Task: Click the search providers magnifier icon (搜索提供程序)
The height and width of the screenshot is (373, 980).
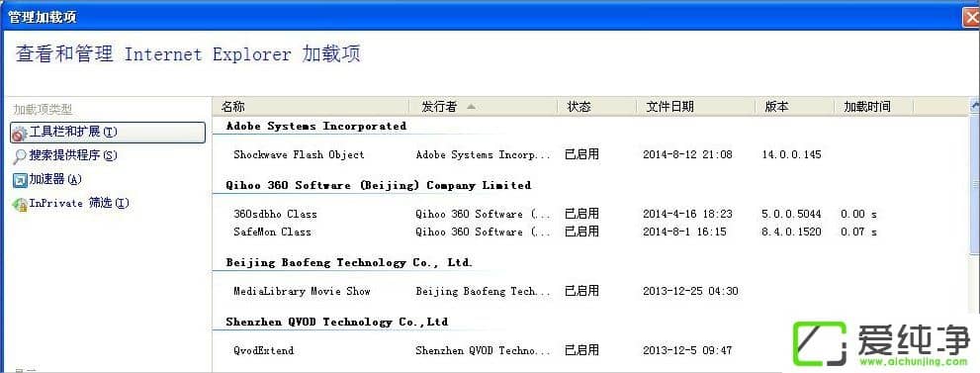Action: (20, 156)
